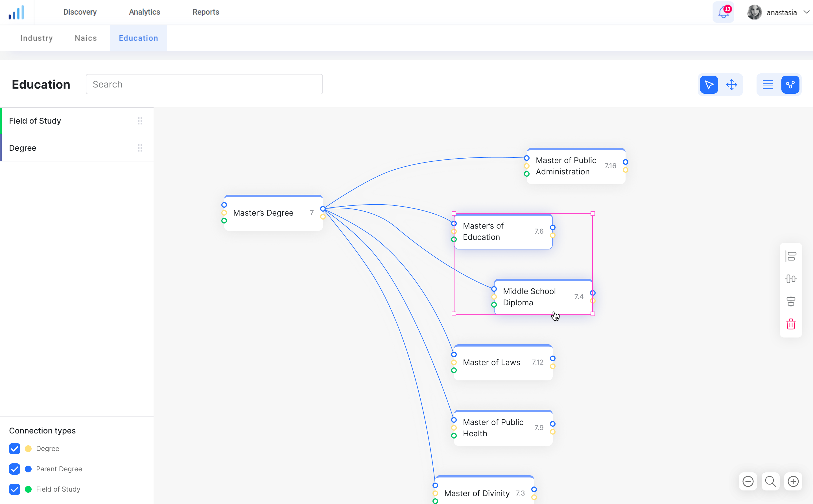Switch to graph view
Image resolution: width=813 pixels, height=504 pixels.
tap(790, 85)
